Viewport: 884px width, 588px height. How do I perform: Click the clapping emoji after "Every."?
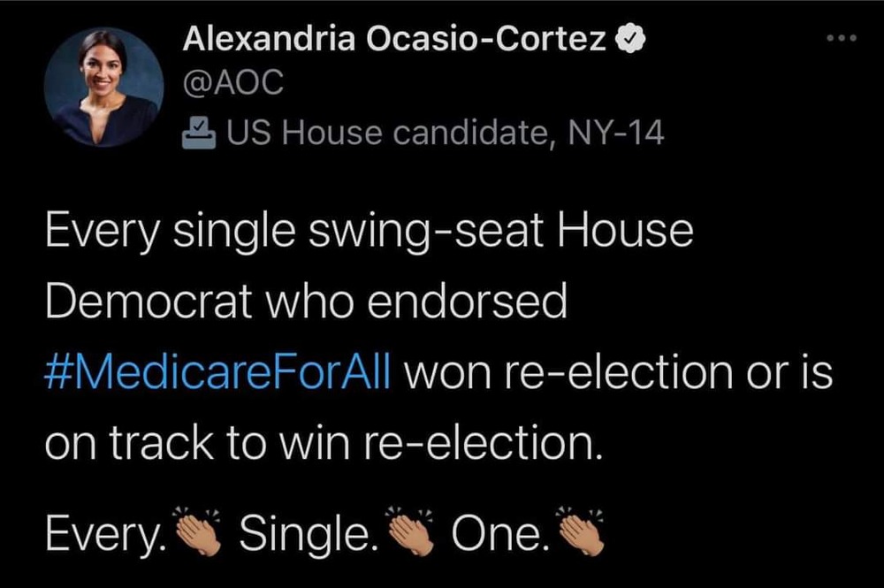tap(197, 531)
